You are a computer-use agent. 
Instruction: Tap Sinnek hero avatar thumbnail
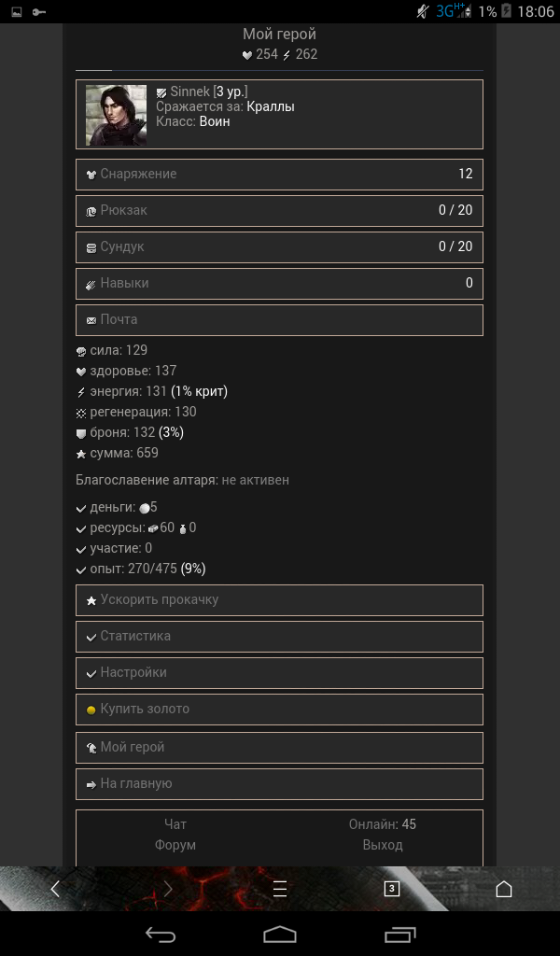click(x=116, y=115)
